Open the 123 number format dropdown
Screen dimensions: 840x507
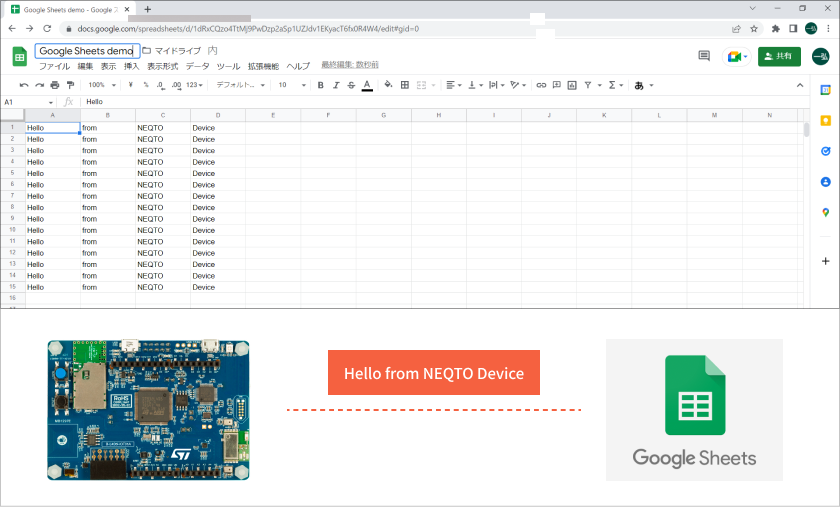(194, 85)
